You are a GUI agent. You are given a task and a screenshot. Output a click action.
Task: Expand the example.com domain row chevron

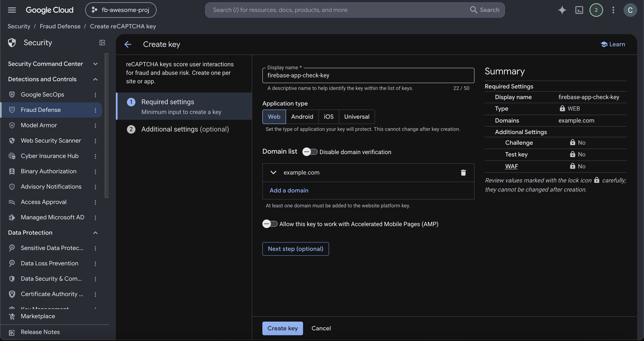[273, 172]
